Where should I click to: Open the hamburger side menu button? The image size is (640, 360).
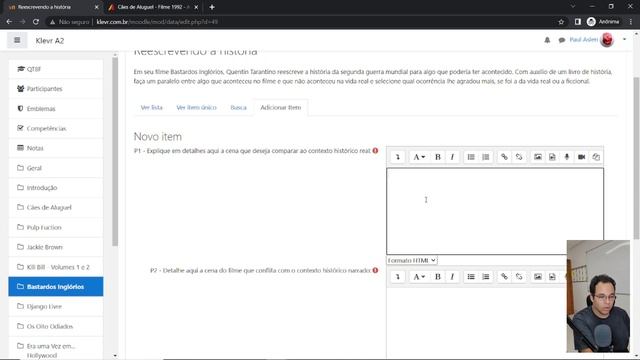(x=17, y=40)
